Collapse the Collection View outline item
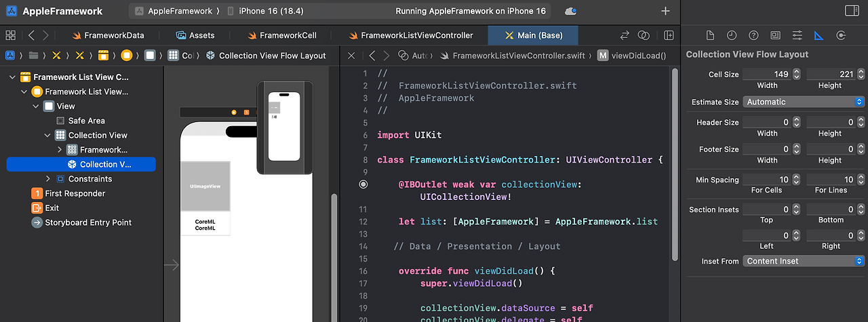868x322 pixels. 47,136
